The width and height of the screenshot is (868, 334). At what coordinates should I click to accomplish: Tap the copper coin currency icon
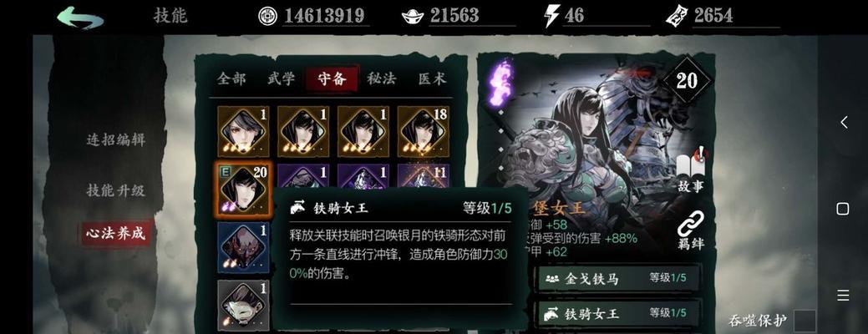click(x=268, y=16)
